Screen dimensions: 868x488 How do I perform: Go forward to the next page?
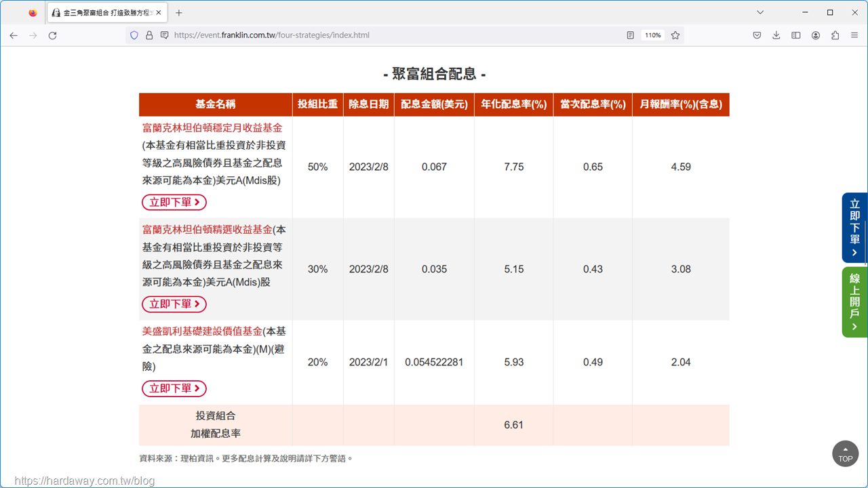point(33,35)
